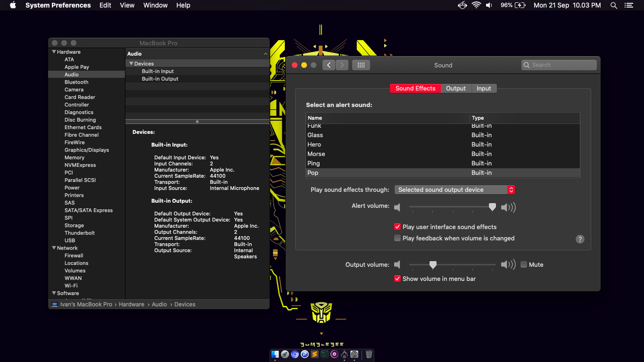Open the blue number-2 app in dock
The width and height of the screenshot is (644, 362).
coord(305,354)
